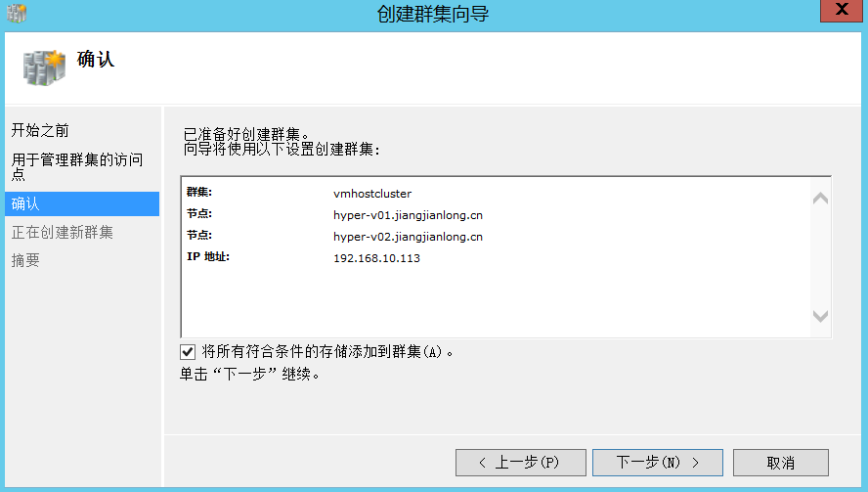Screen dimensions: 868x492
Task: Click the wizard icon in the title bar
Action: coord(17,13)
